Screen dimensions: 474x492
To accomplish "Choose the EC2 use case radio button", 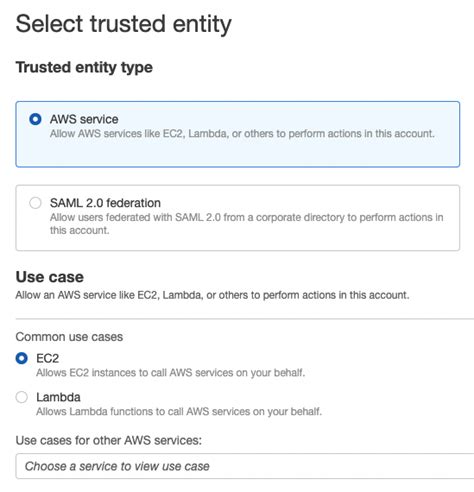I will coord(22,358).
